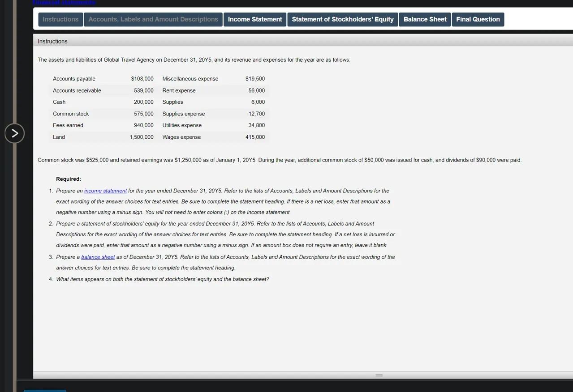Click the Wages expense row
This screenshot has height=392, width=573.
click(181, 137)
